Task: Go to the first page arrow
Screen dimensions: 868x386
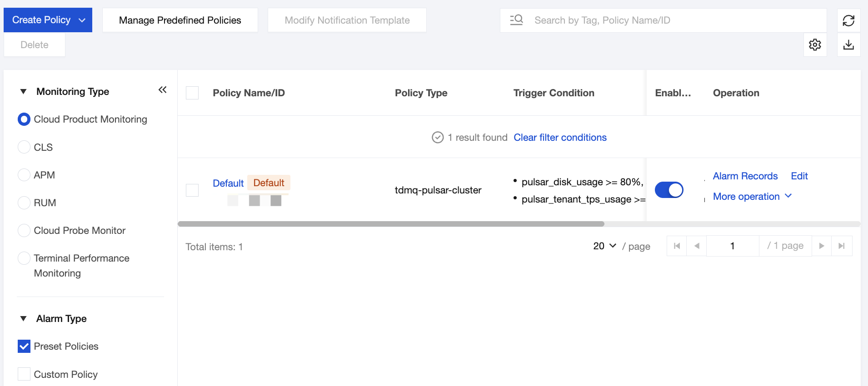Action: coord(677,246)
